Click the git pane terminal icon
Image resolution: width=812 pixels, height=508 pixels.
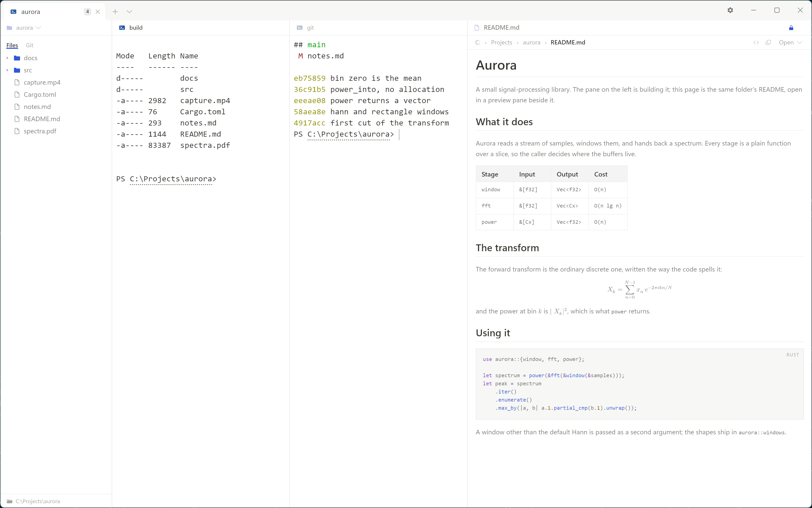(300, 27)
